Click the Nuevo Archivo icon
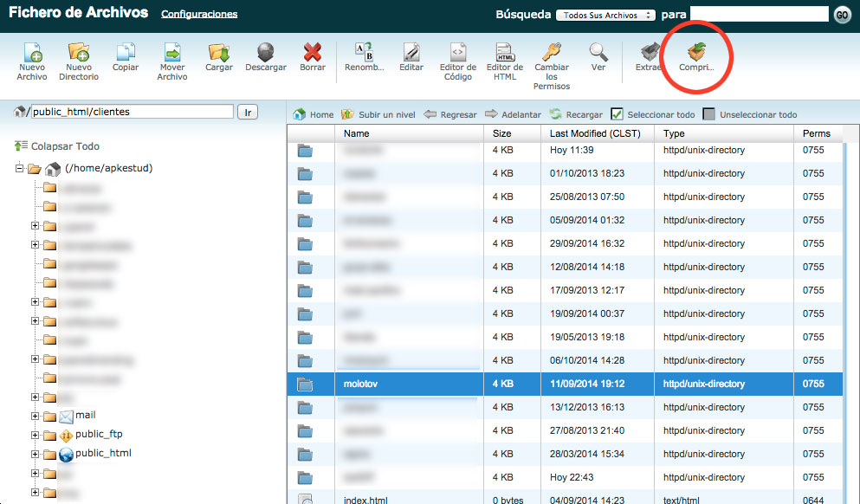This screenshot has width=860, height=504. [x=32, y=53]
